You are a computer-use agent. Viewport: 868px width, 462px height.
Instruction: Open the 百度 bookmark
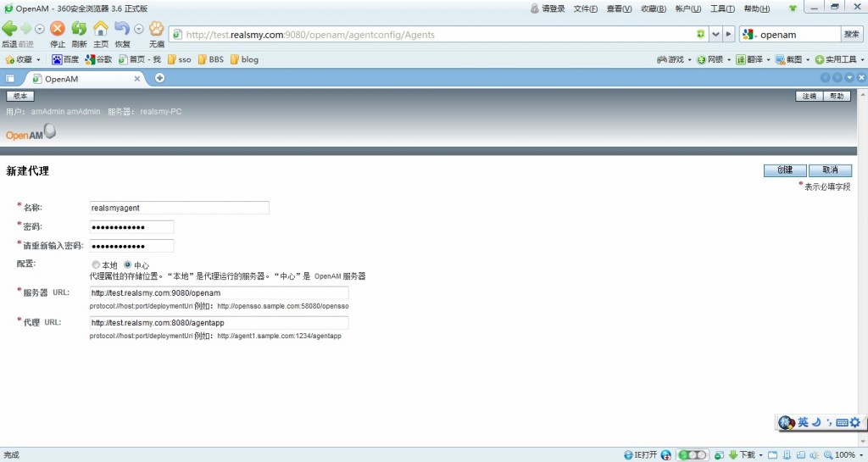click(65, 59)
